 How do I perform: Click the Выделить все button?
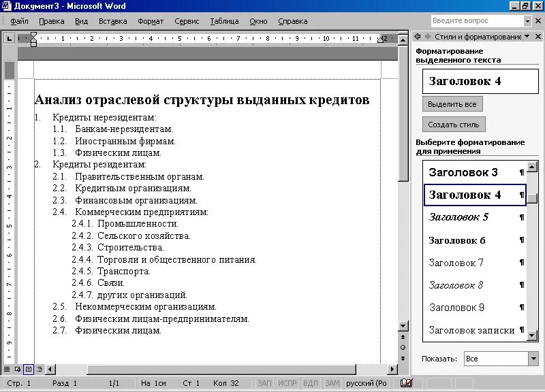click(452, 104)
